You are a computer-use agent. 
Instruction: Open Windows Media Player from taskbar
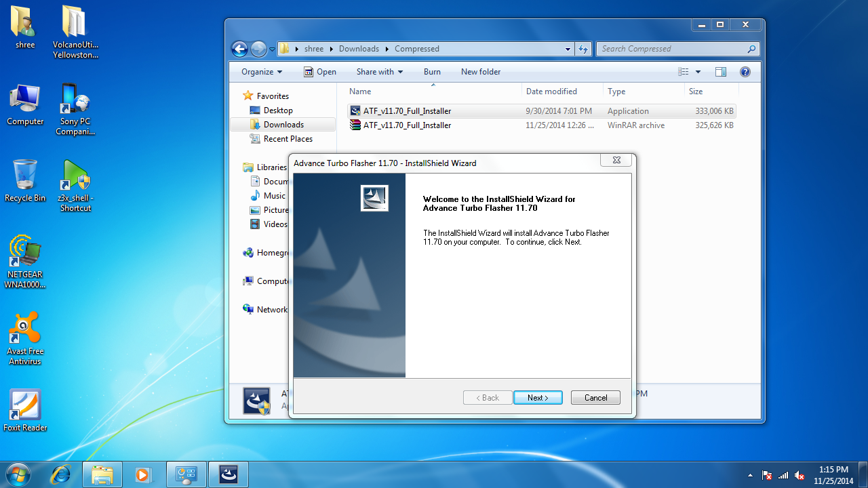pyautogui.click(x=142, y=474)
